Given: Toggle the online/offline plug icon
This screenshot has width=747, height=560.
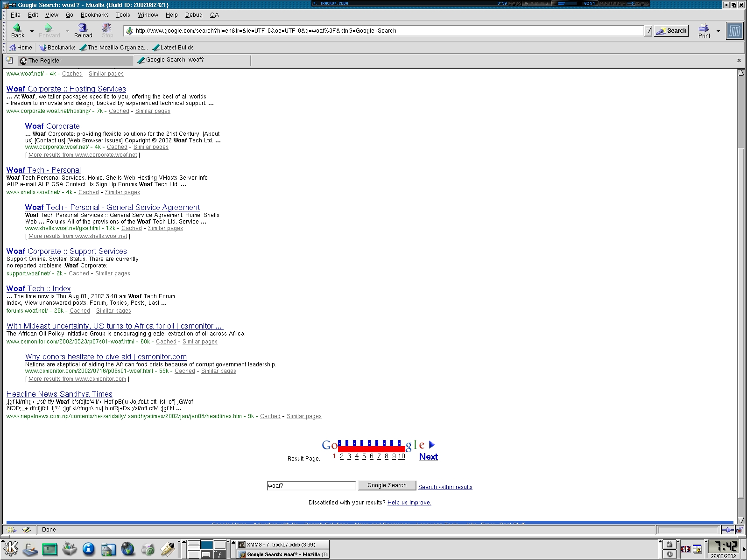Looking at the screenshot, I should (x=727, y=530).
